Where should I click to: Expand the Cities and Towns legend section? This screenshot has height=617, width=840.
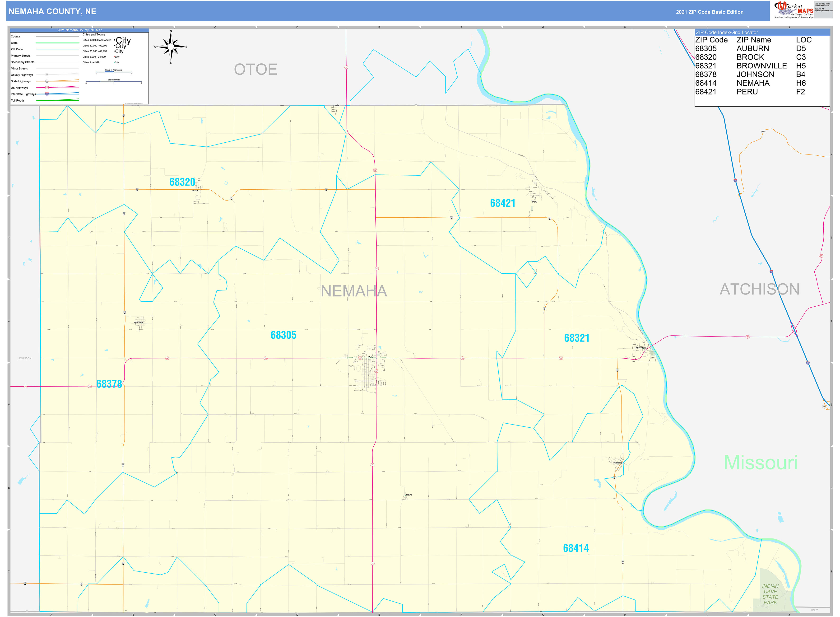coord(94,35)
